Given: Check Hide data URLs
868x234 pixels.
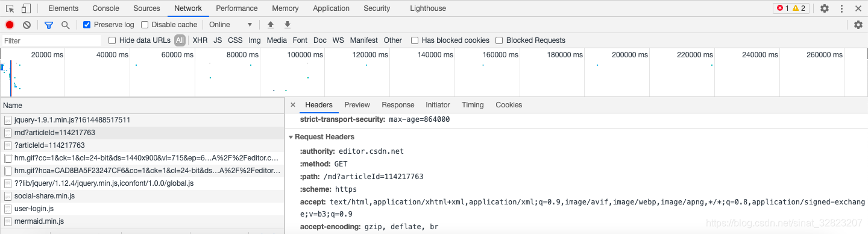Looking at the screenshot, I should click(112, 40).
